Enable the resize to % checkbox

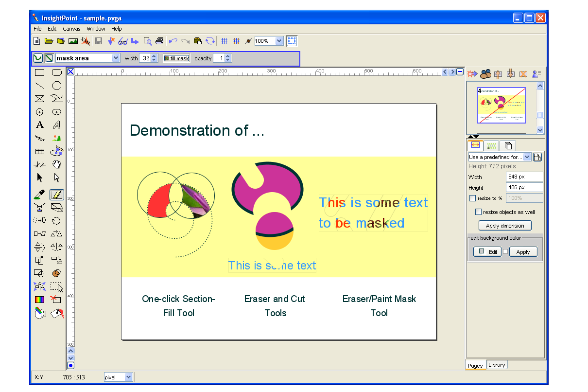tap(472, 198)
